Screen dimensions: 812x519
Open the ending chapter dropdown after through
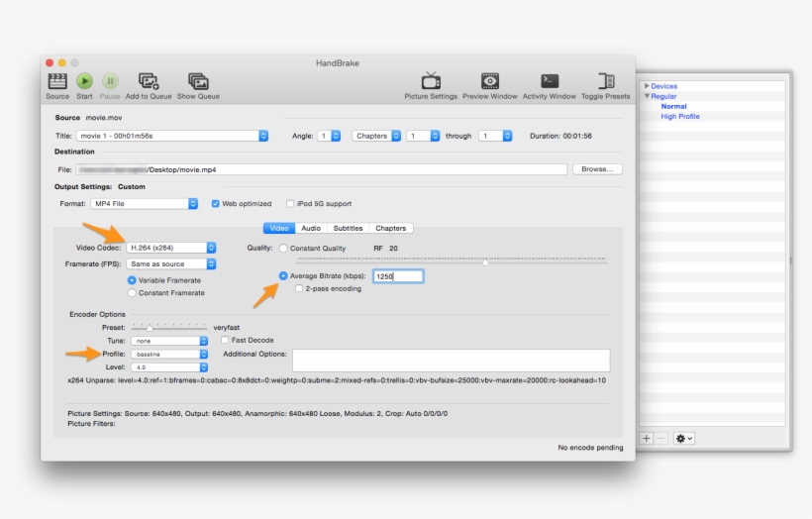495,136
